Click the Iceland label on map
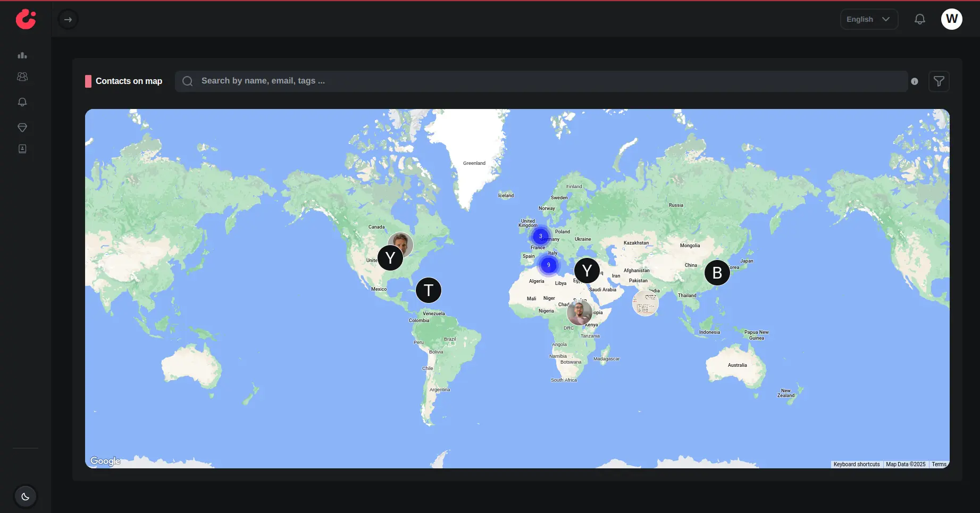Screen dimensions: 980x513 click(506, 196)
